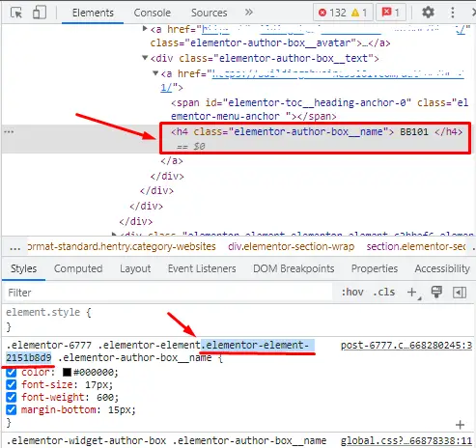Switch to the Elements tab
Screen dimensions: 476x448
[93, 13]
